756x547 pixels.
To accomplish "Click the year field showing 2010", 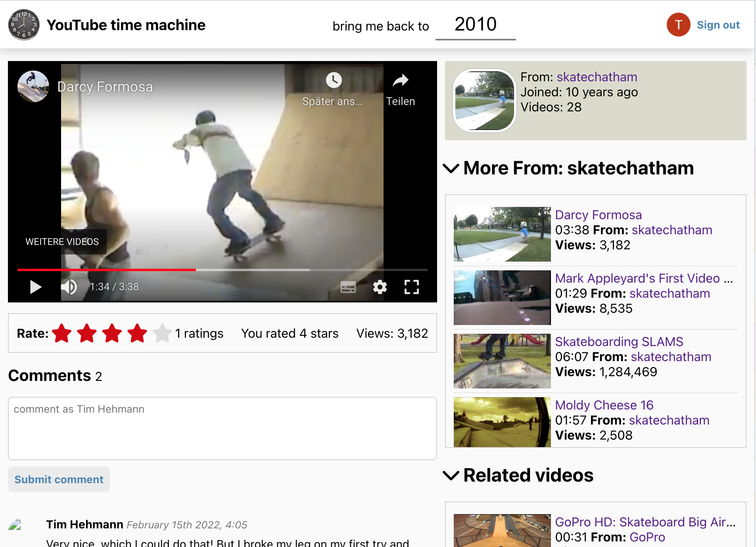I will click(x=475, y=25).
